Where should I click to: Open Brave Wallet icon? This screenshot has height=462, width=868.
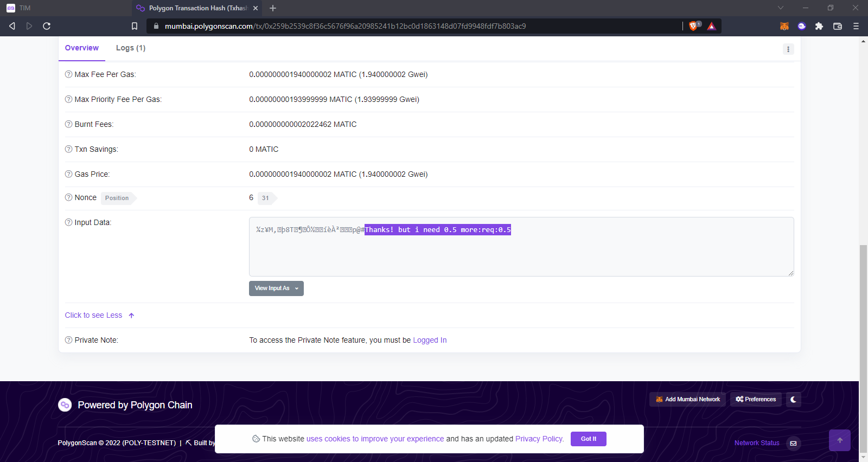coord(838,26)
